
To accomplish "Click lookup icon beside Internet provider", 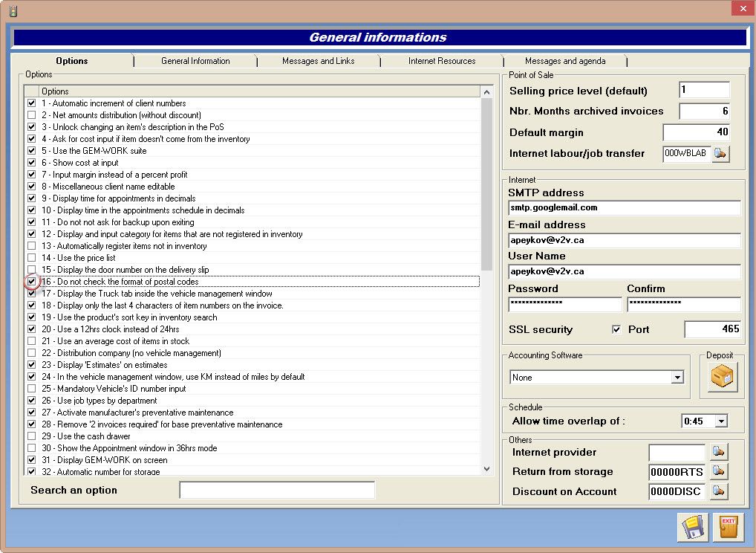I will [x=718, y=452].
